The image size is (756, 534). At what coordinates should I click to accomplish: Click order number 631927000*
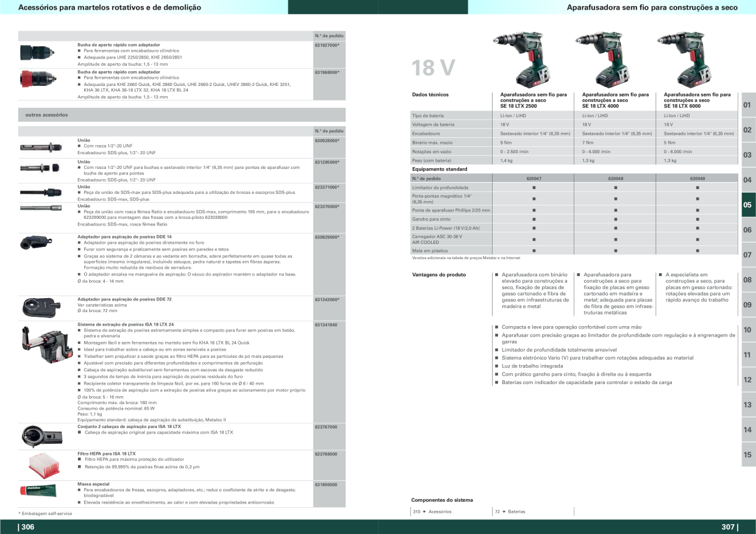[327, 45]
